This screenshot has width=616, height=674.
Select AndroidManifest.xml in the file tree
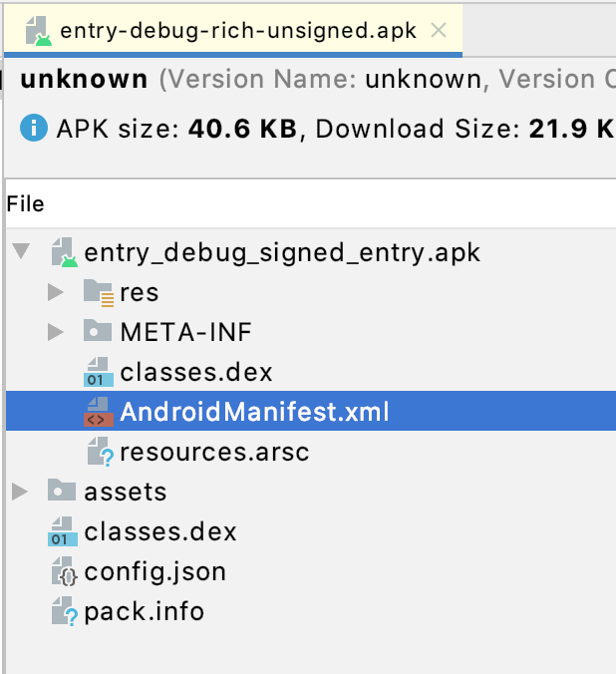click(311, 411)
